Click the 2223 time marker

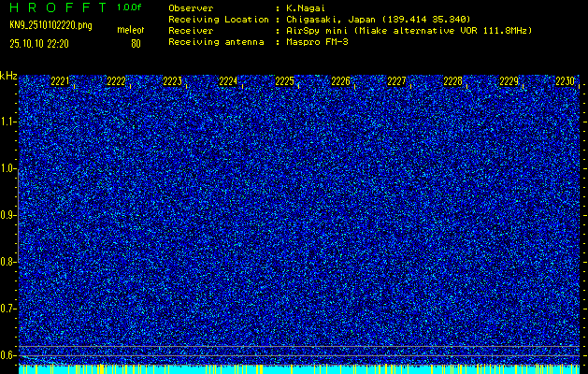(172, 82)
